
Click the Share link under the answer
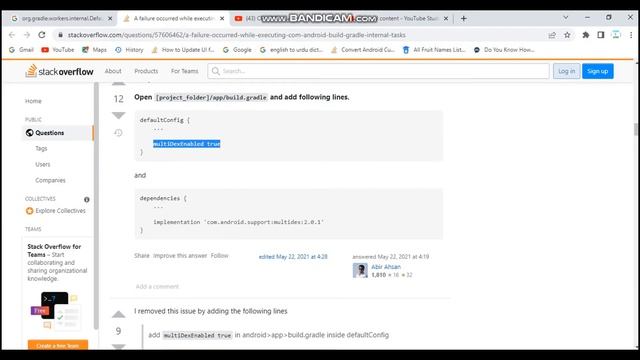click(x=142, y=256)
